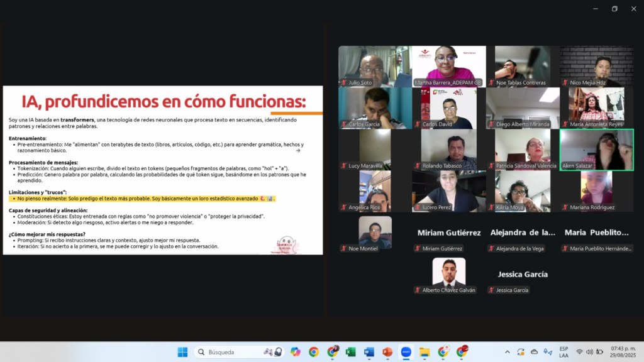
Task: Open Word from the taskbar
Action: point(369,352)
